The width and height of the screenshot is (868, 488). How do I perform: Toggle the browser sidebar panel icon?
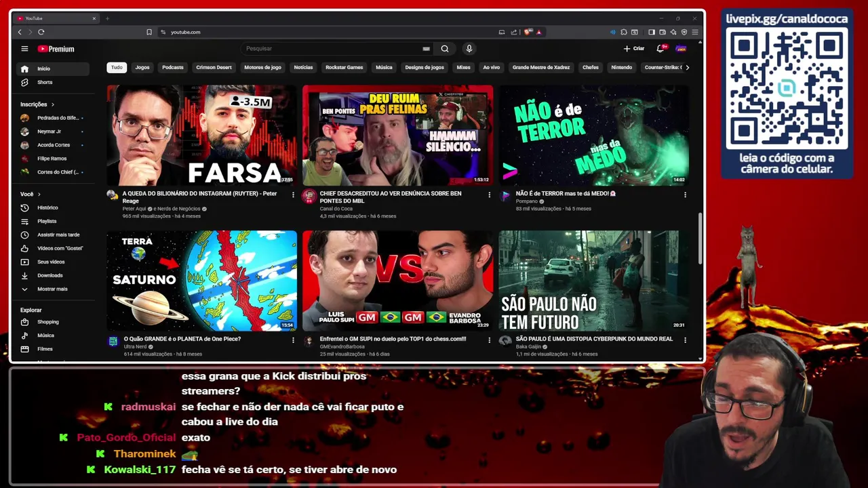pos(652,32)
